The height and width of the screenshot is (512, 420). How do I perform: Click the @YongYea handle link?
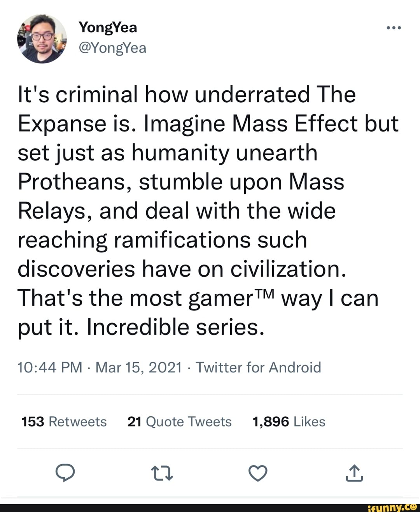pos(113,47)
